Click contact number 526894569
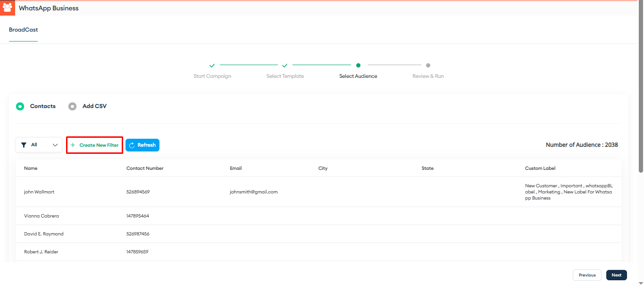644x285 pixels. (138, 192)
